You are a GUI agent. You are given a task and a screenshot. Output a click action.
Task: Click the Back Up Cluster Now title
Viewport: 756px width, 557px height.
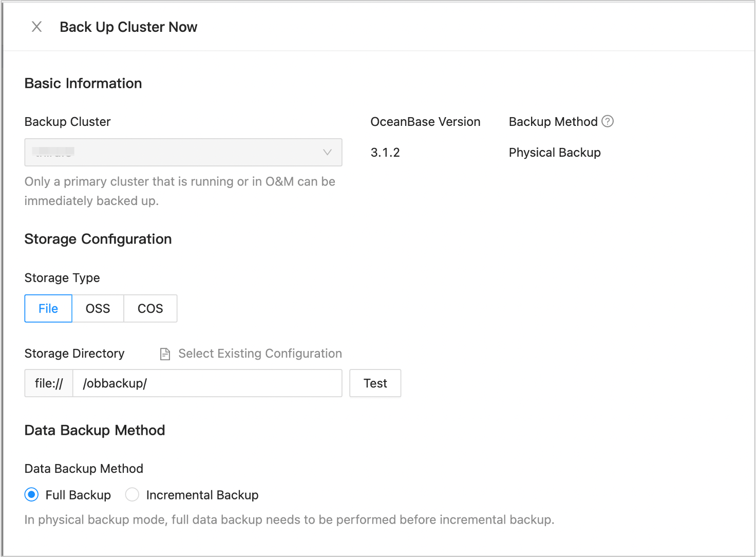[x=128, y=27]
